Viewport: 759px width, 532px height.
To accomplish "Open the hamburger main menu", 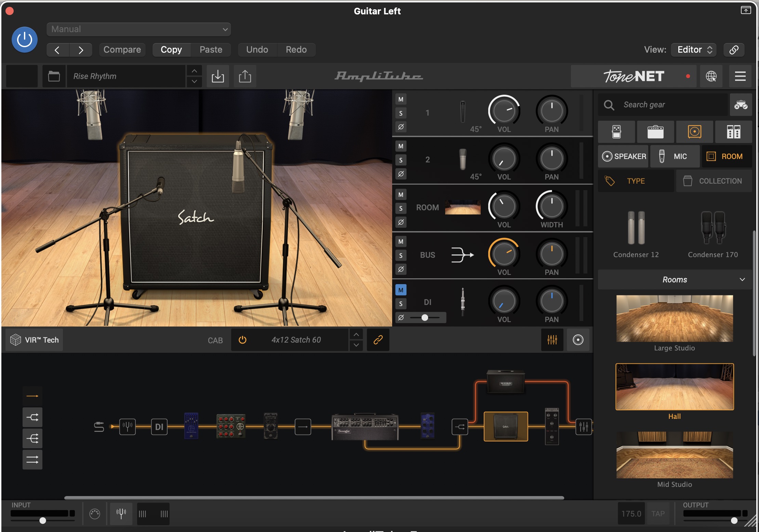I will (x=740, y=76).
